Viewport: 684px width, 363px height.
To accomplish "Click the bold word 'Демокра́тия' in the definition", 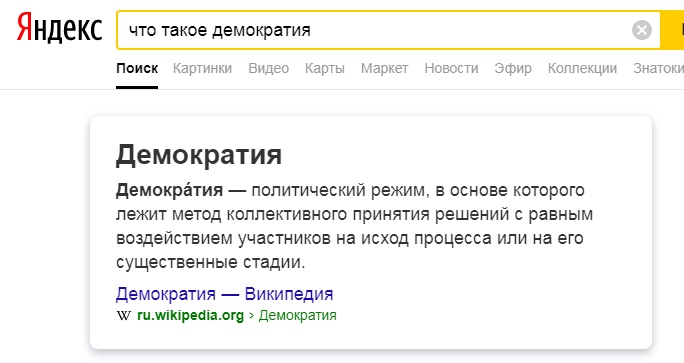I will coord(169,191).
